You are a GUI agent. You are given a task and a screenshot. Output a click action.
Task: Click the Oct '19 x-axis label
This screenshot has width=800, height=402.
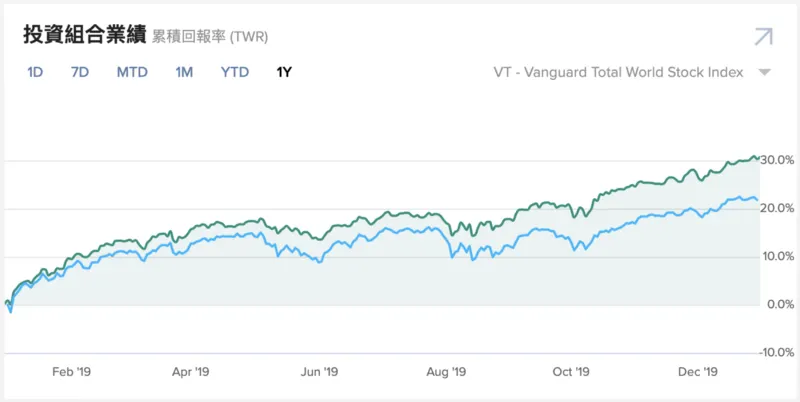(x=570, y=371)
